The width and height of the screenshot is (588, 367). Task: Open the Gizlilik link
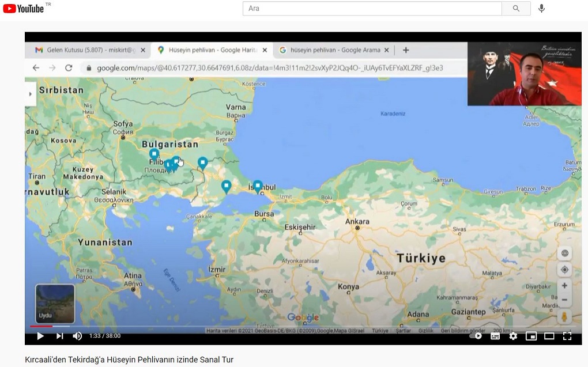coord(425,331)
